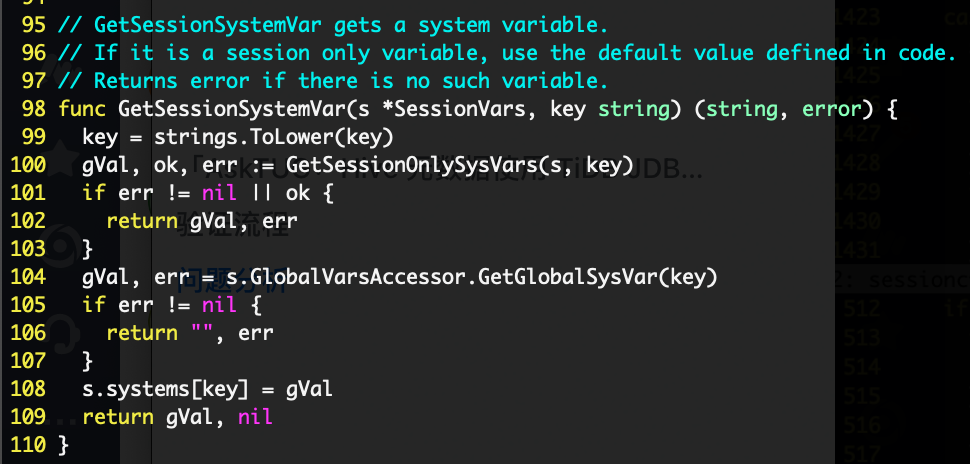Click the GetSessionSystemVar function name on line 98
The image size is (970, 464).
[232, 110]
